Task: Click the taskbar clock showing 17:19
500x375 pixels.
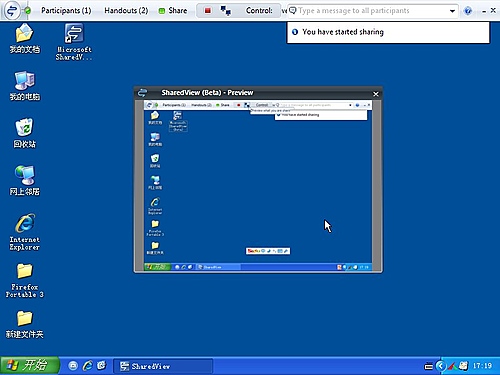Action: (x=482, y=366)
